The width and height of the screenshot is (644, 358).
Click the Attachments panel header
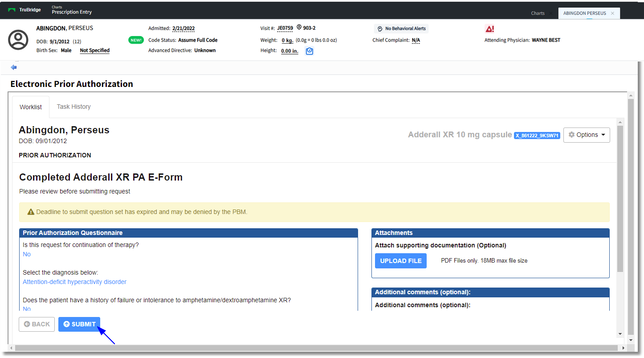coord(490,233)
